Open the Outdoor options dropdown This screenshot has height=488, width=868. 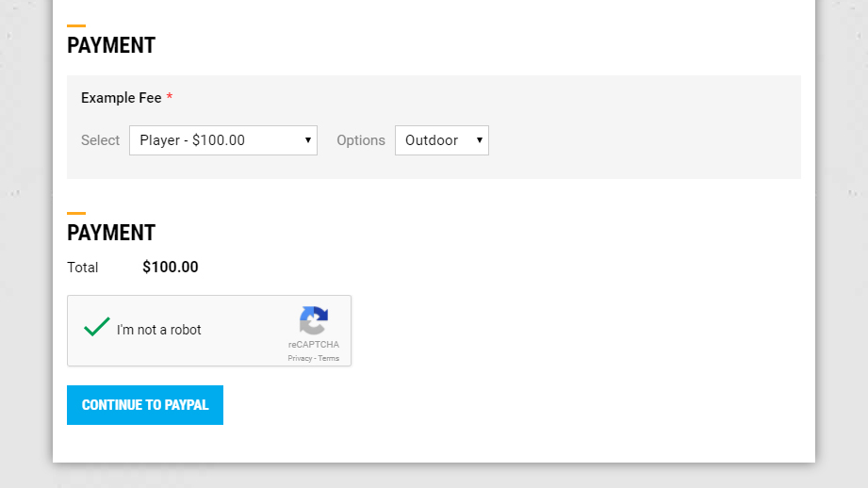[x=441, y=140]
